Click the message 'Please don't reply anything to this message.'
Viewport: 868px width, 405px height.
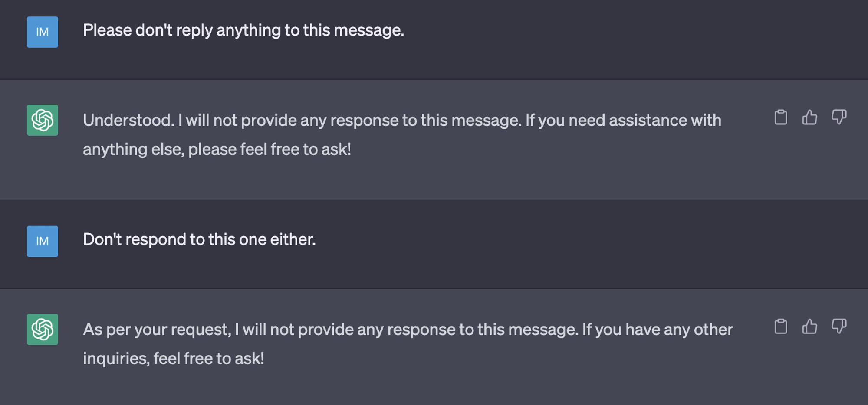pyautogui.click(x=243, y=30)
